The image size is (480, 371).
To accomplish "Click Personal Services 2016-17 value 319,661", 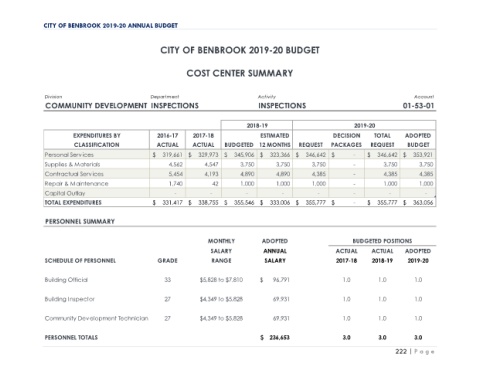I will point(172,155).
